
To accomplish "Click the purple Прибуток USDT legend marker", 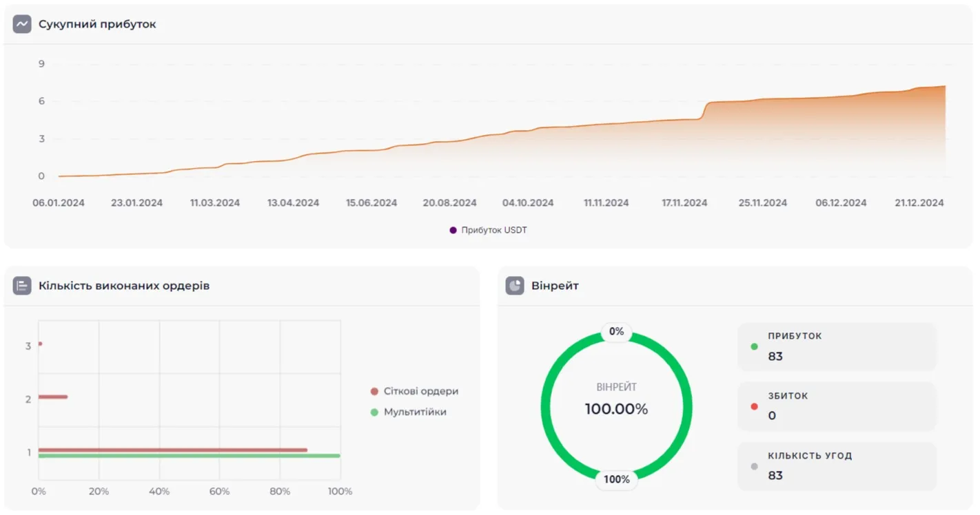I will [453, 230].
